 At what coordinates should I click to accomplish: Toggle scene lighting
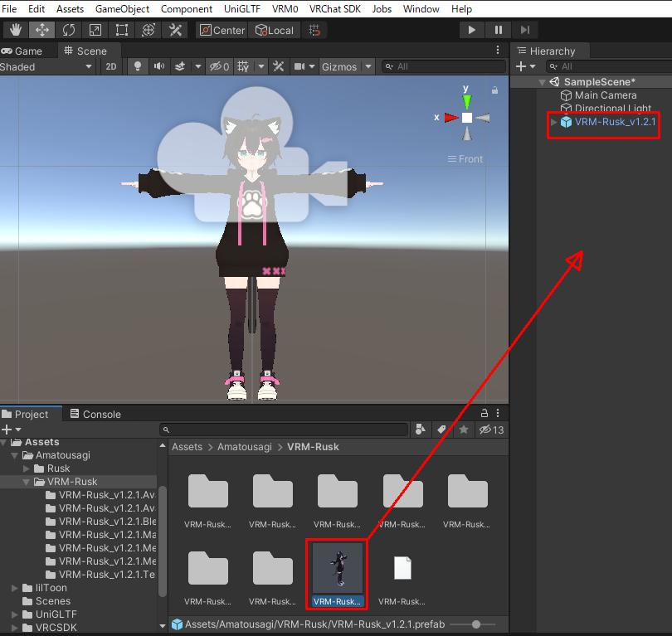coord(138,67)
